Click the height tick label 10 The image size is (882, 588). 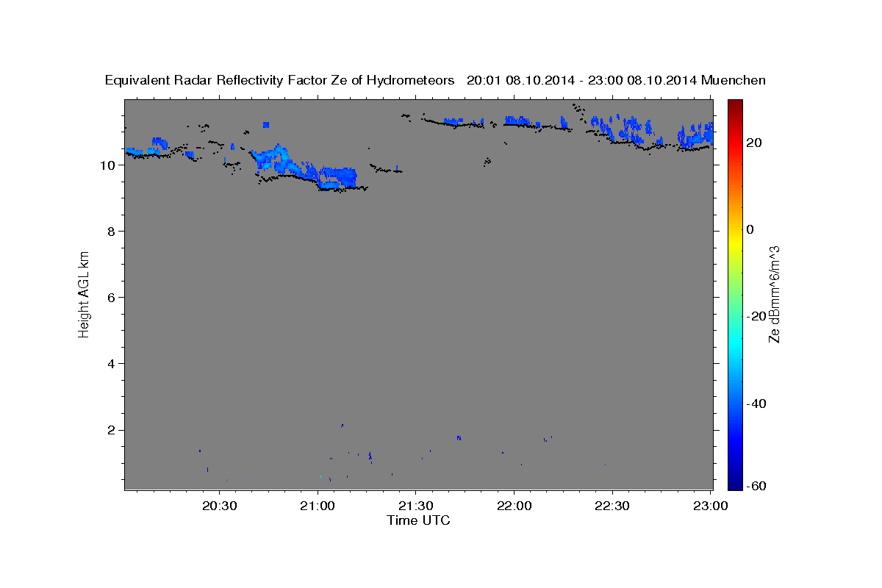point(109,165)
